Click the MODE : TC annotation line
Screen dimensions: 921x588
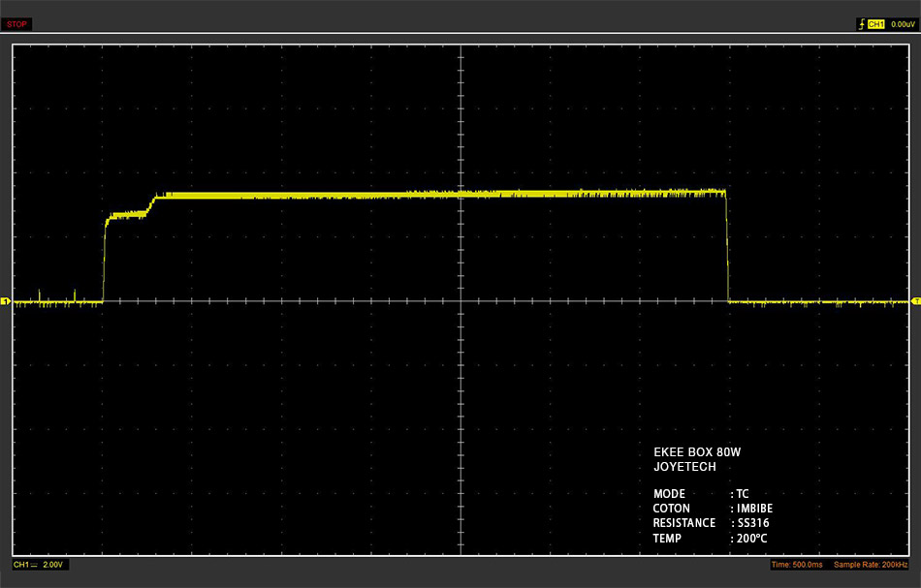701,493
